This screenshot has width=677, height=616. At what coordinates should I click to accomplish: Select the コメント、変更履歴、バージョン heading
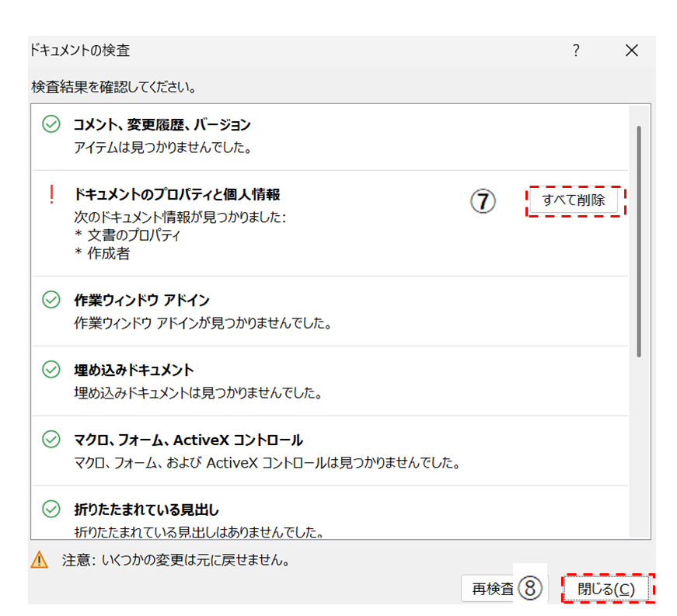click(162, 124)
